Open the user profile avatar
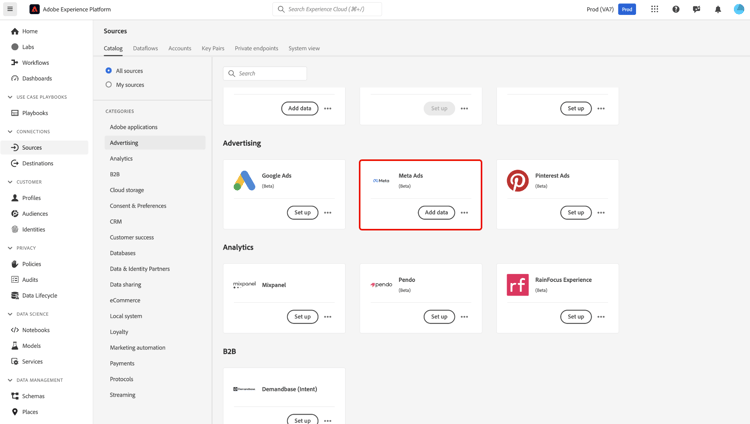Viewport: 750px width, 424px height. tap(739, 9)
